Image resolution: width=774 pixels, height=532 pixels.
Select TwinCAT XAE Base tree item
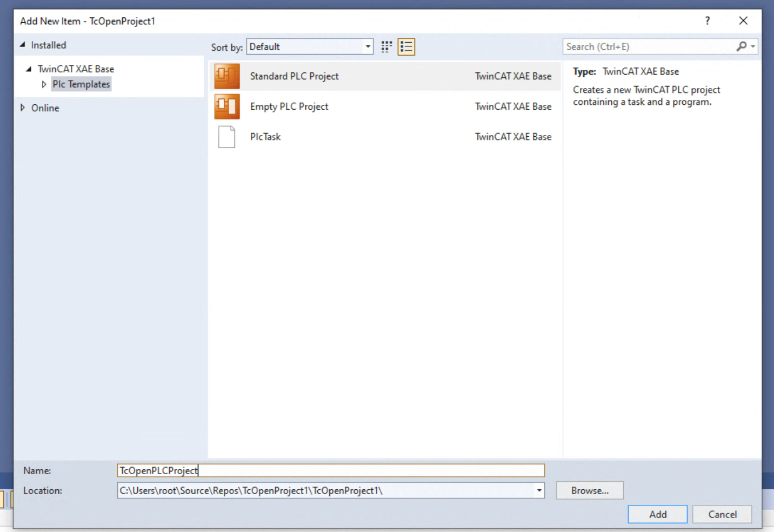(x=76, y=69)
